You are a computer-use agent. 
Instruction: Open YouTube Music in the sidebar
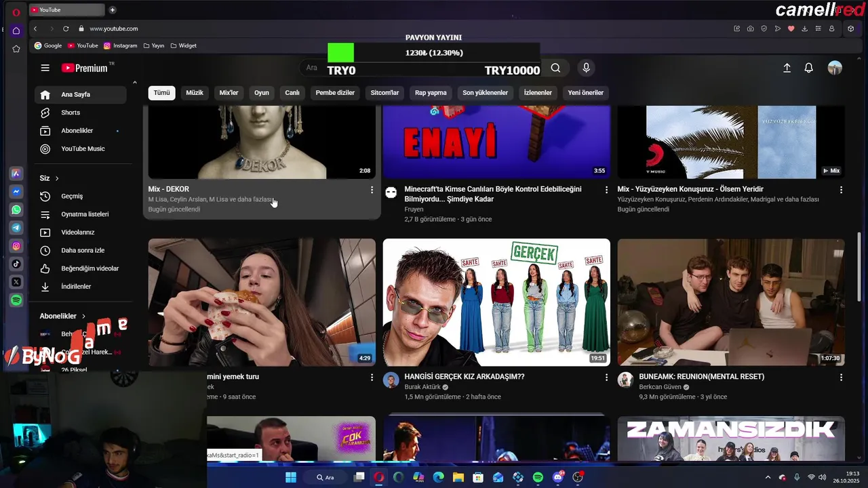(80, 148)
